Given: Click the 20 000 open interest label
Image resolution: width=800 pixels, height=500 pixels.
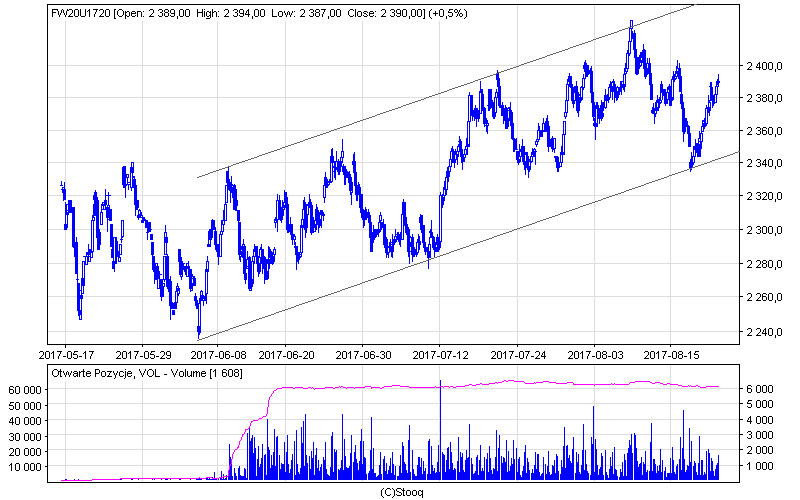Looking at the screenshot, I should [25, 452].
